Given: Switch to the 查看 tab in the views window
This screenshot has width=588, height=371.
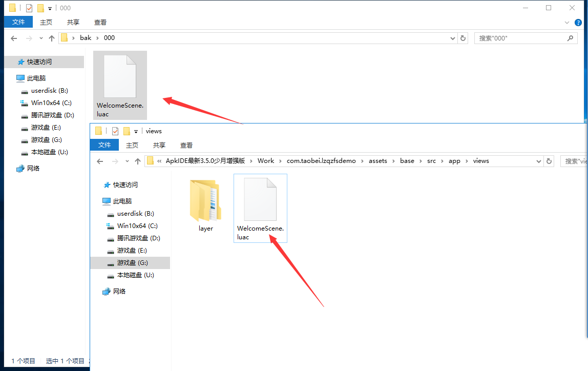Looking at the screenshot, I should click(x=186, y=145).
